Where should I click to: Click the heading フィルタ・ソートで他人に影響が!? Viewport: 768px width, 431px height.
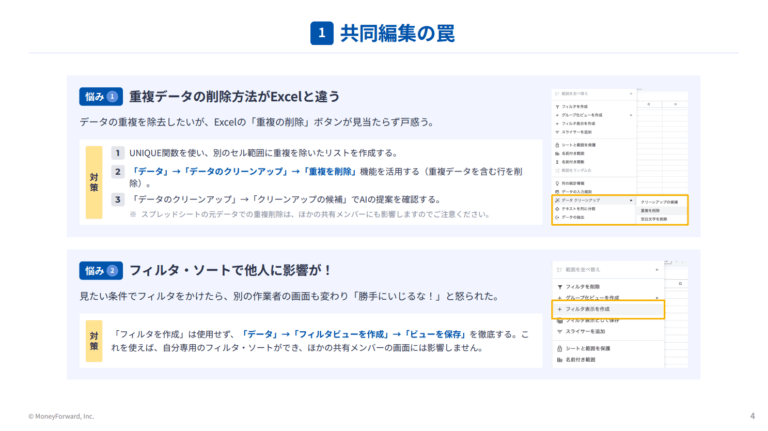coord(230,270)
